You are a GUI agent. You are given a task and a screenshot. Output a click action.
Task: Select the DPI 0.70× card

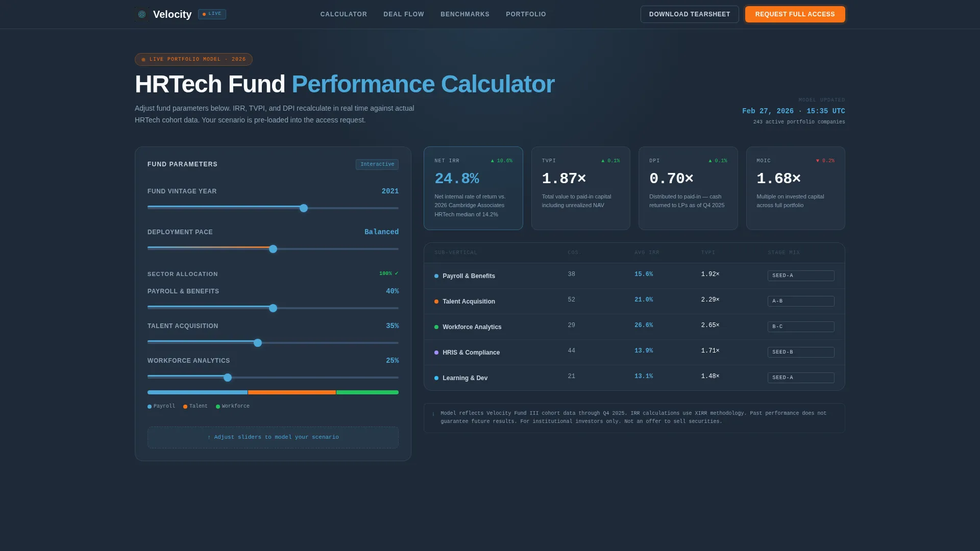(688, 188)
